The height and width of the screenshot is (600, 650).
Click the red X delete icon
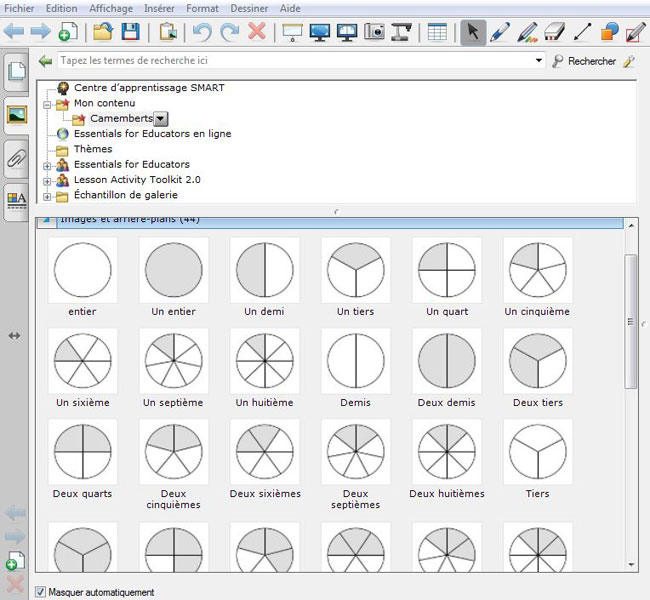[257, 32]
